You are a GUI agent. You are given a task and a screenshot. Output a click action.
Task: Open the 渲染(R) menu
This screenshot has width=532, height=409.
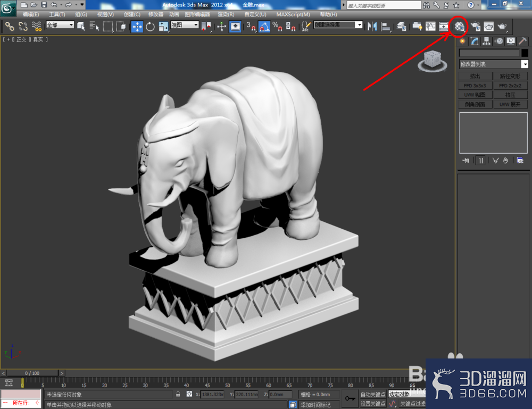pyautogui.click(x=226, y=14)
